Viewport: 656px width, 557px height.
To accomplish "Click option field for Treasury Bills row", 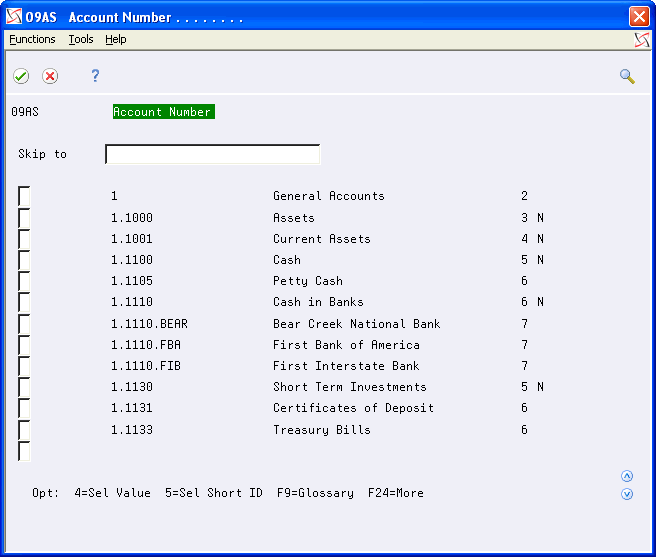I will coord(24,430).
